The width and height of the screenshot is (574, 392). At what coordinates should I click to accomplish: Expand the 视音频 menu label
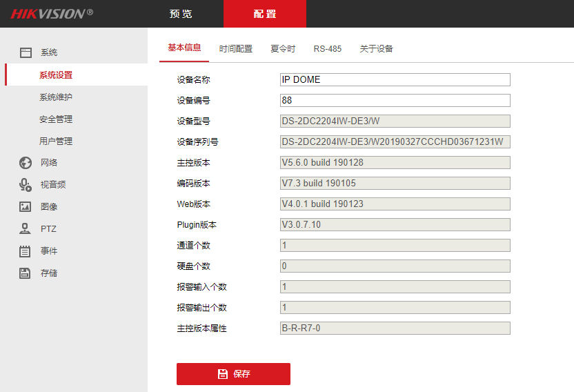pos(53,185)
